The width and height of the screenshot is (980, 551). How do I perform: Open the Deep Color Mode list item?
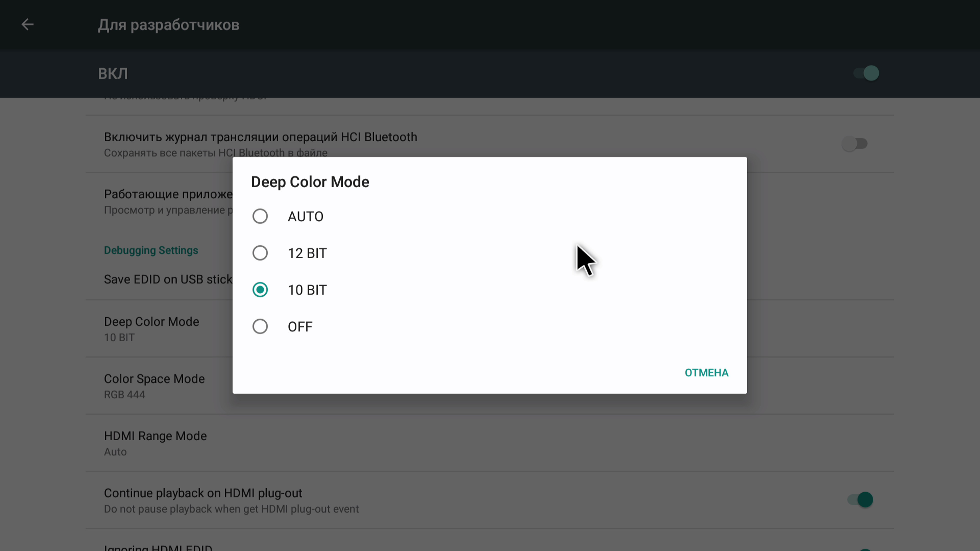pos(151,329)
